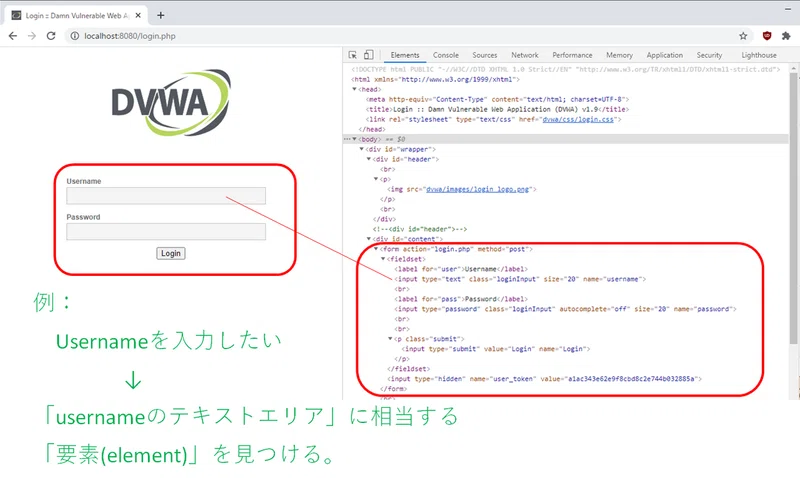Open the Application tab
Screen dimensions: 800x478
(664, 55)
